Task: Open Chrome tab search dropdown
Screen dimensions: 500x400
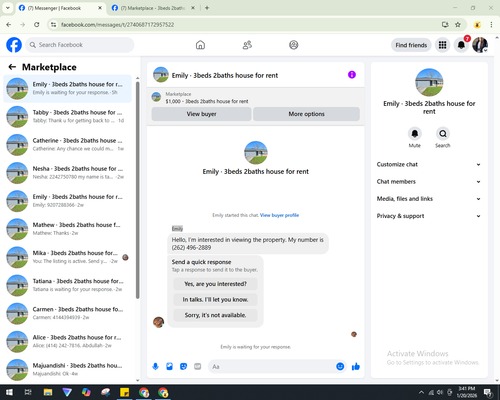Action: pos(8,8)
